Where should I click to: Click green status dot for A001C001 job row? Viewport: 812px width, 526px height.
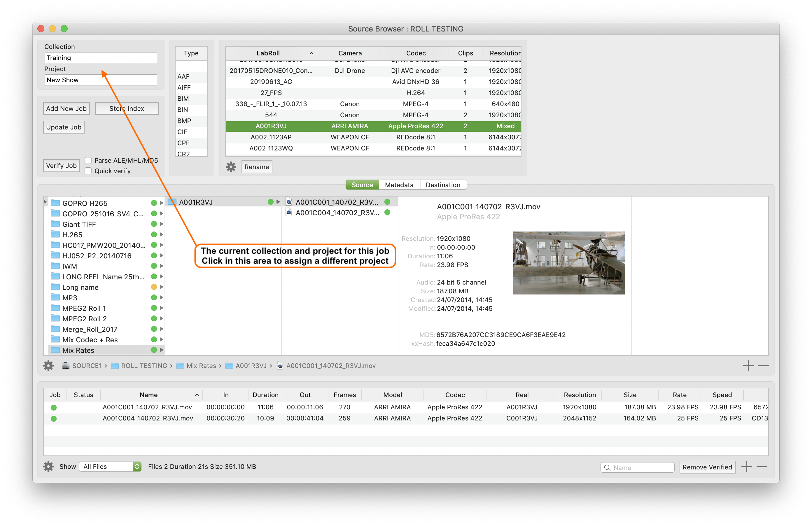tap(54, 407)
